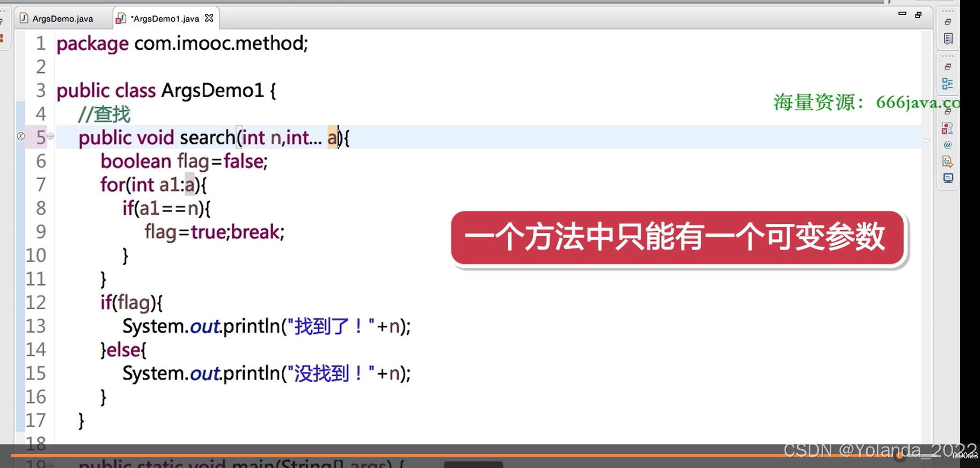The image size is (980, 468).
Task: Click 'if(flag){' on line 12
Action: pos(131,303)
